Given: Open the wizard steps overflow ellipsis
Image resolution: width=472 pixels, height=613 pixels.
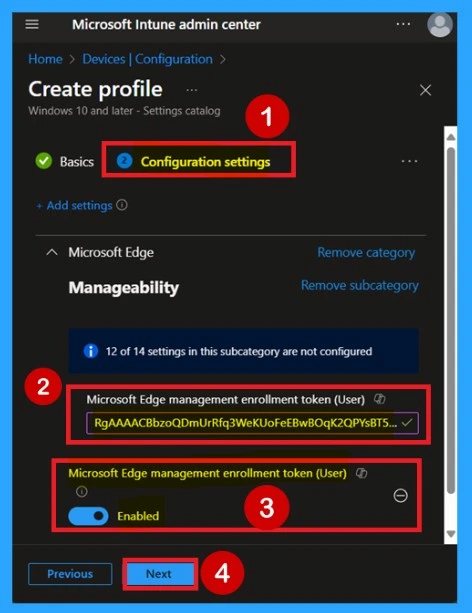Looking at the screenshot, I should pyautogui.click(x=409, y=161).
